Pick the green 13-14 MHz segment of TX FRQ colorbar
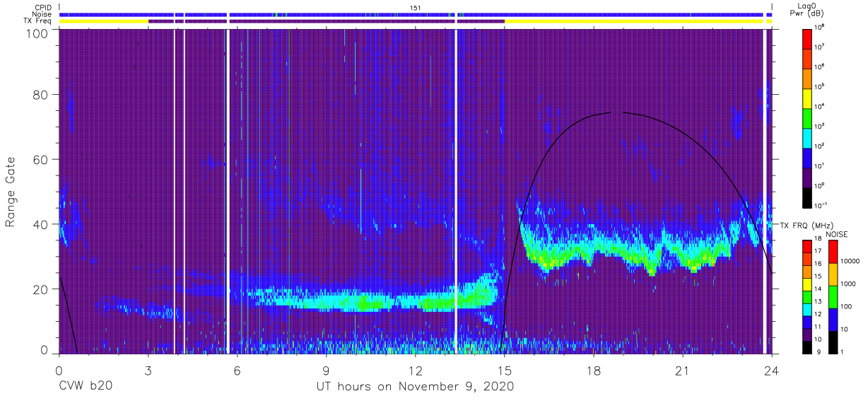The image size is (868, 401). coord(807,297)
